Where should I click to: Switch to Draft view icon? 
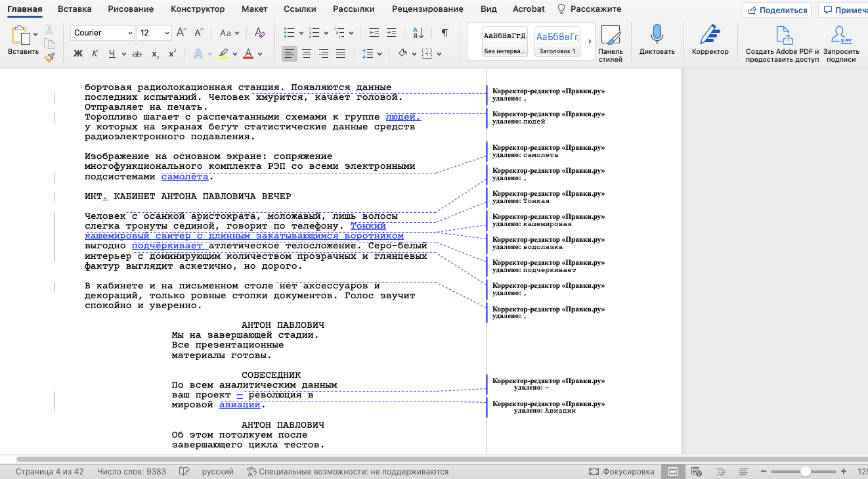click(x=744, y=472)
